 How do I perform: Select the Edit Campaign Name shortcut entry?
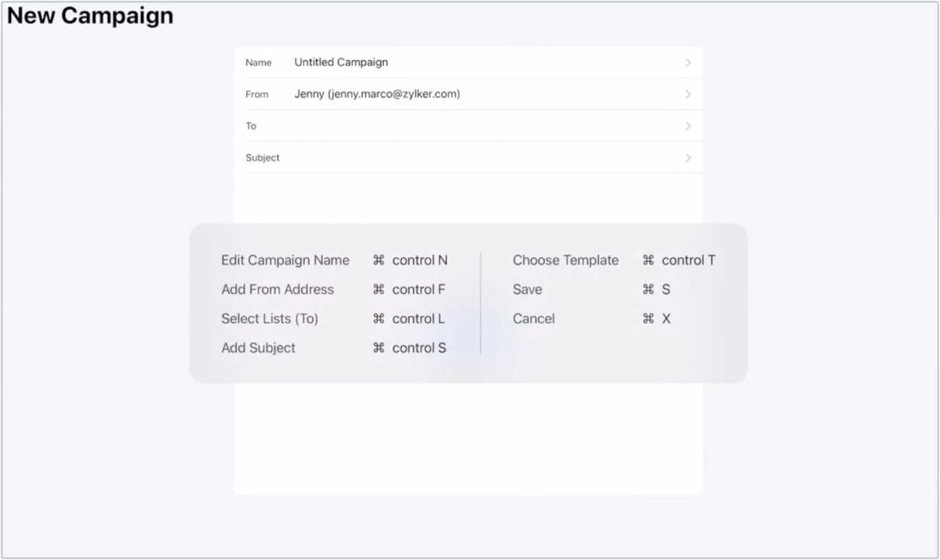(285, 260)
